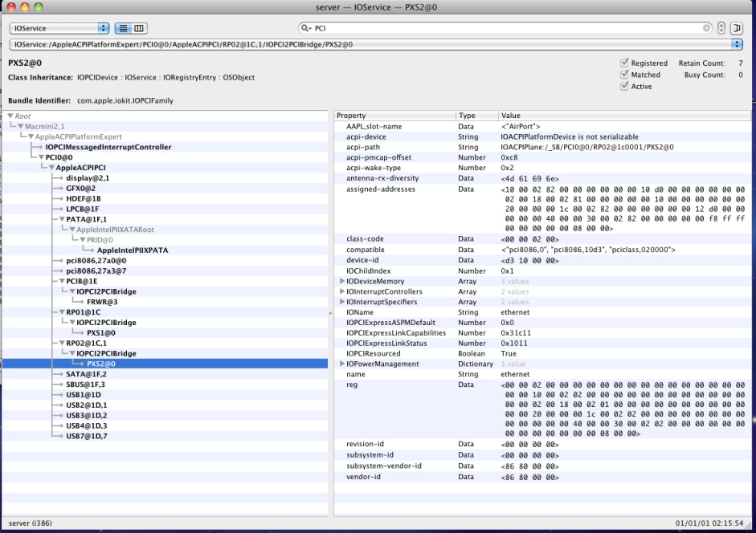Screen dimensions: 756x533
Task: Select the IOName property row
Action: pos(542,312)
